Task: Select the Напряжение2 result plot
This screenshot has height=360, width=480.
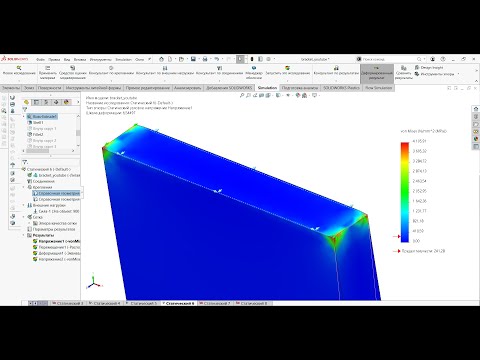Action: point(56,259)
